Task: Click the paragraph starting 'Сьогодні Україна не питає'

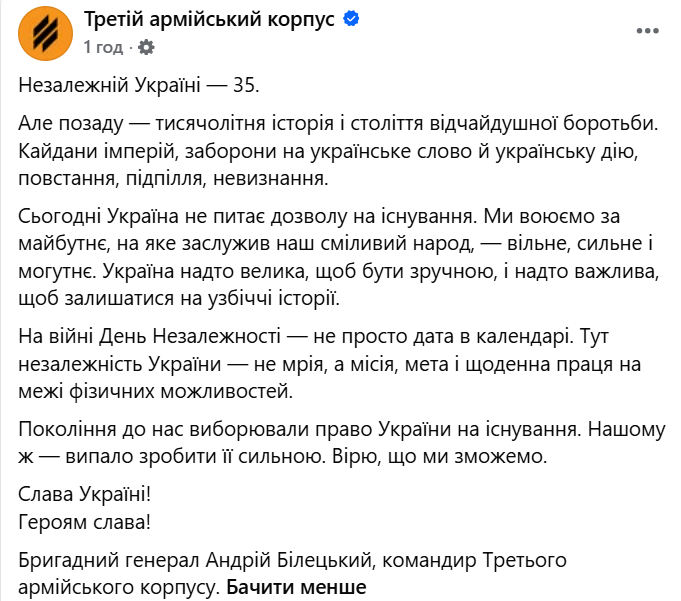Action: pos(339,257)
